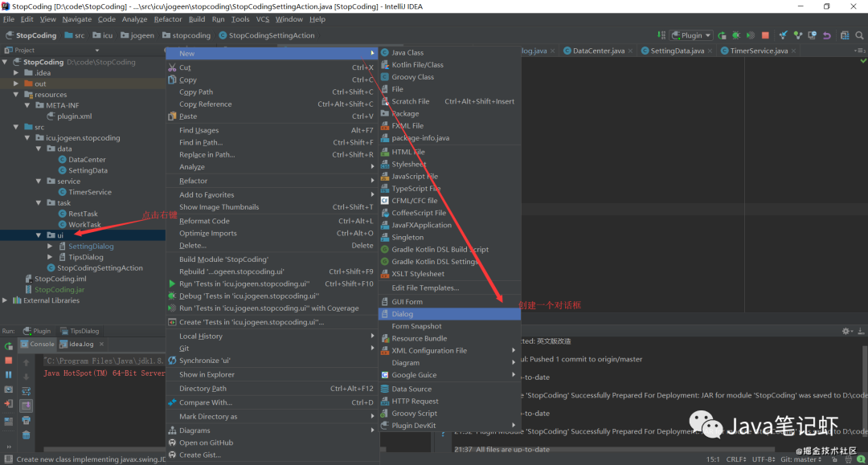The width and height of the screenshot is (868, 465).
Task: Click Run with Coverage icon in toolbar
Action: tap(751, 35)
